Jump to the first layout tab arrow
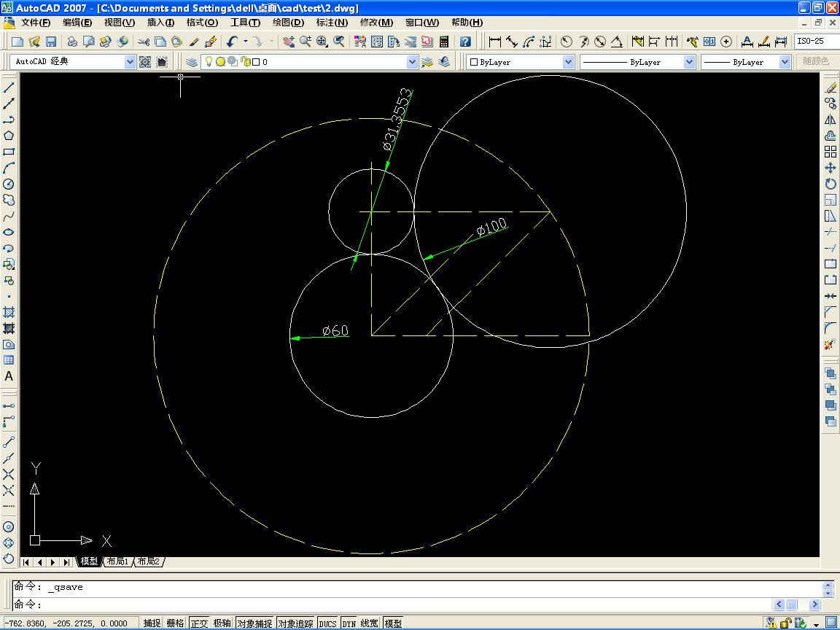The height and width of the screenshot is (630, 840). tap(26, 562)
